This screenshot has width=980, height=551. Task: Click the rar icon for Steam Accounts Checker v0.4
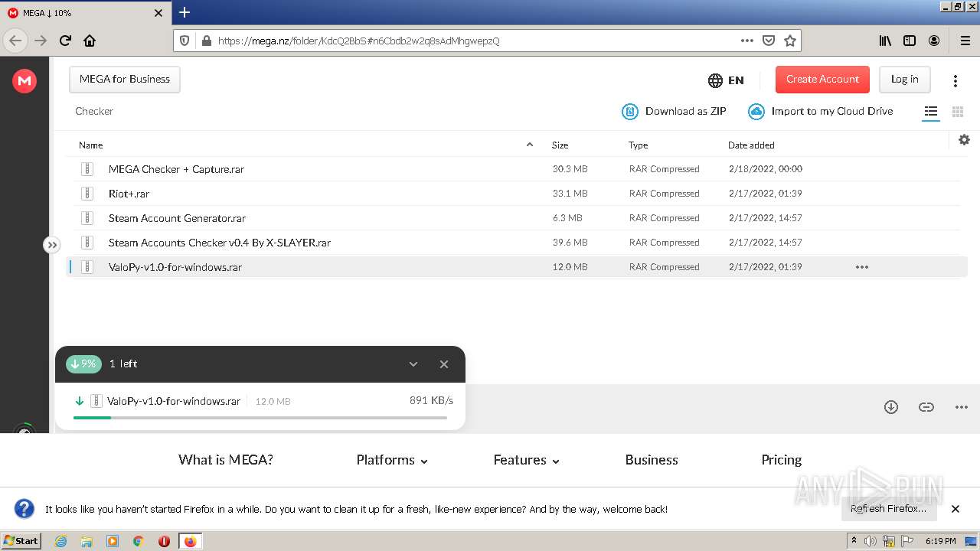point(87,243)
